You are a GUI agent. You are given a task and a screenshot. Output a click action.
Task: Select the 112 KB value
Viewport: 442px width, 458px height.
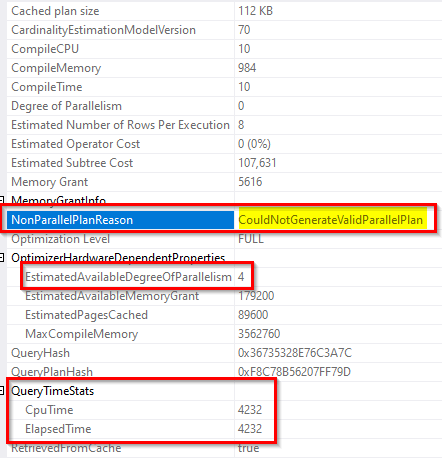(x=255, y=11)
